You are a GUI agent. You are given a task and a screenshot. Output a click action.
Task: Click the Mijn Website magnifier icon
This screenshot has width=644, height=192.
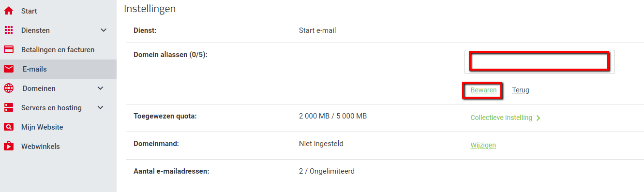tap(8, 127)
